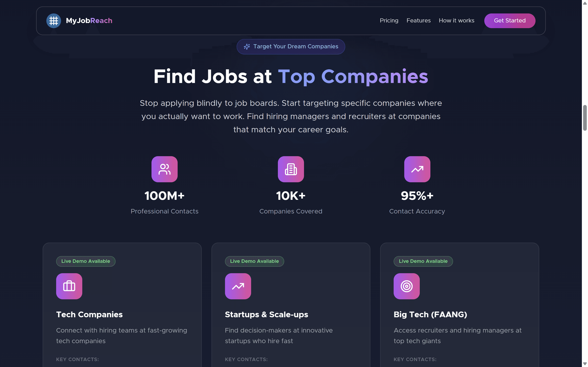Click the page's vertical scrollbar thumb

point(585,118)
